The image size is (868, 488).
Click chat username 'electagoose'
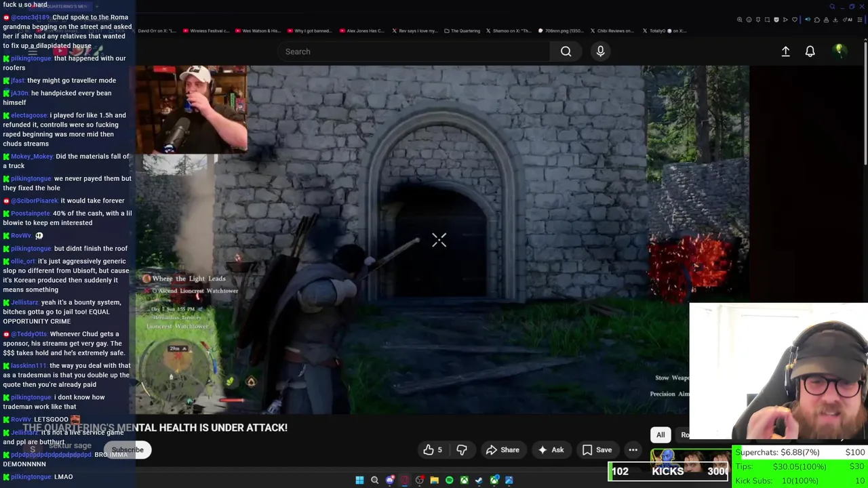click(28, 115)
